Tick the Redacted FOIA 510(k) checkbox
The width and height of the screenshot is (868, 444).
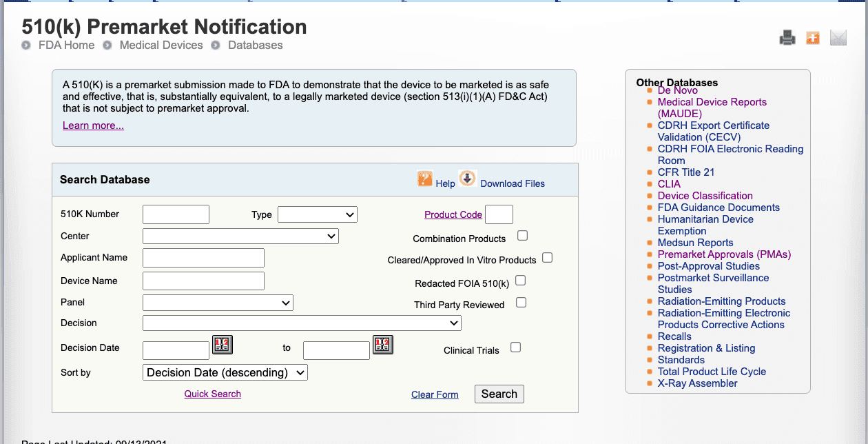tap(521, 281)
